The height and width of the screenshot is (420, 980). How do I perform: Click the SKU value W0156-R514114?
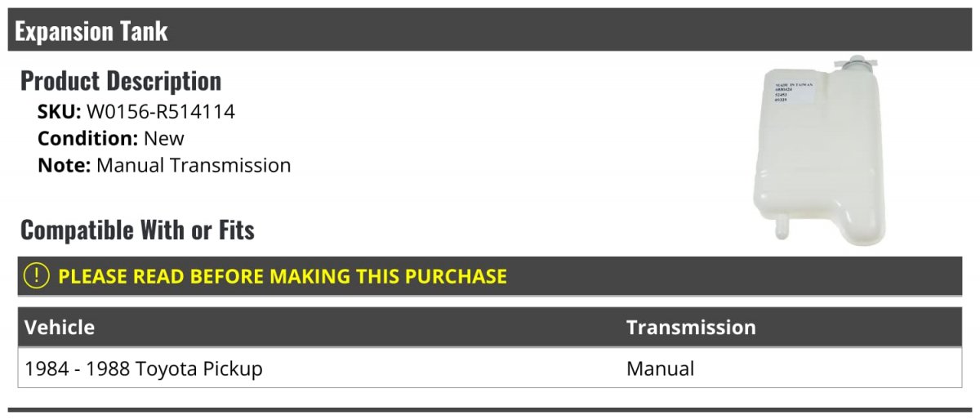pos(160,112)
